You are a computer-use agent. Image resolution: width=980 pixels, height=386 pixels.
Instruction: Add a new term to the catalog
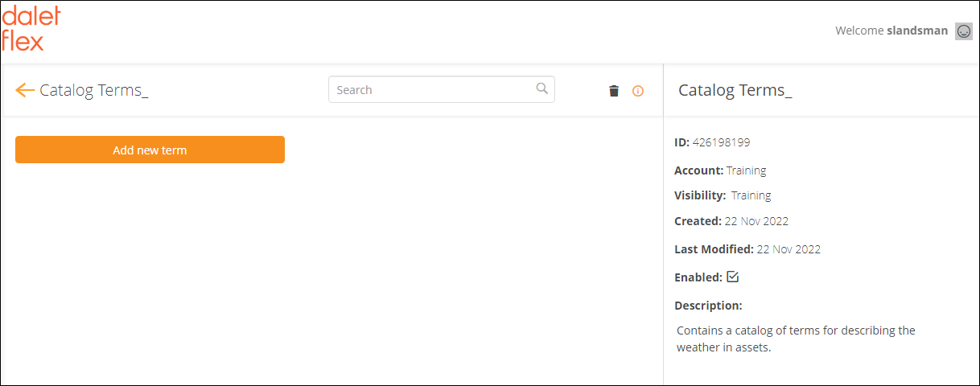(x=150, y=150)
